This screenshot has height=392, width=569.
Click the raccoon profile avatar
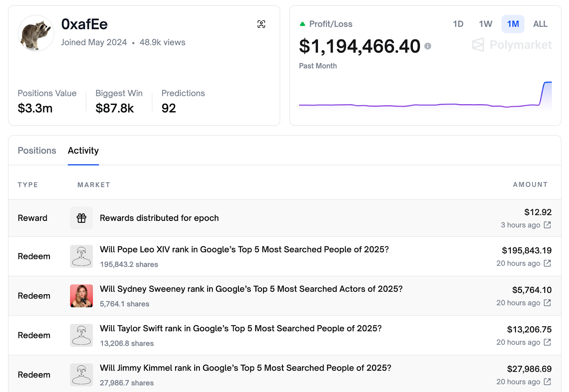pos(36,33)
